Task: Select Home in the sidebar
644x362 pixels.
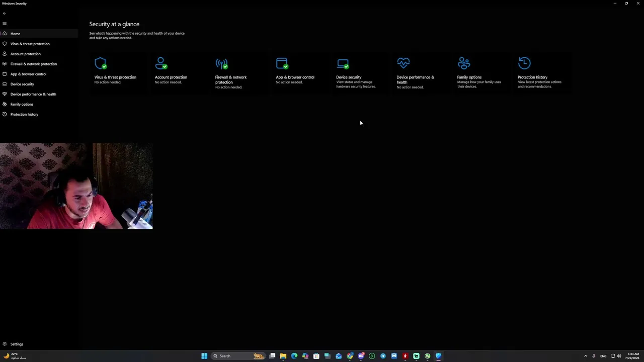Action: pos(39,34)
